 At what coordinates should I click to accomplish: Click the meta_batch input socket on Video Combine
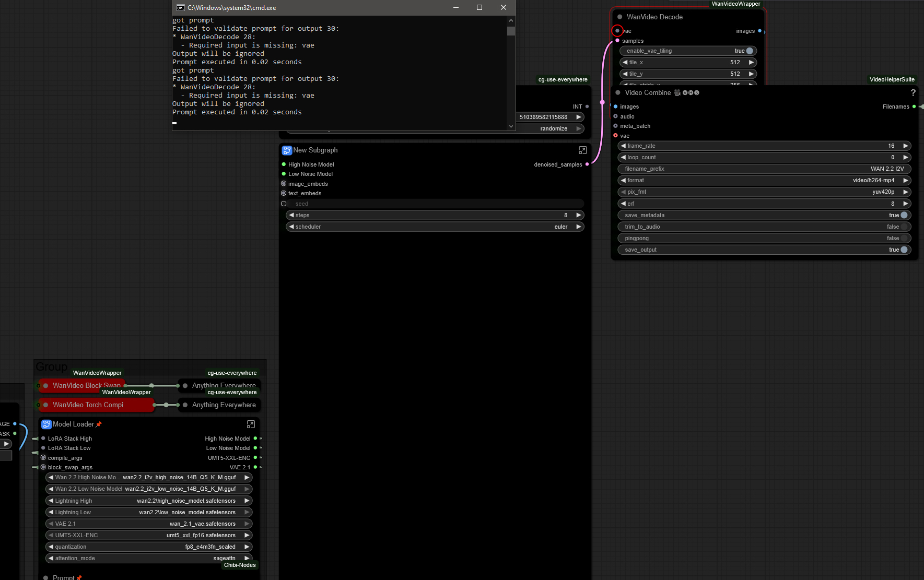(615, 126)
